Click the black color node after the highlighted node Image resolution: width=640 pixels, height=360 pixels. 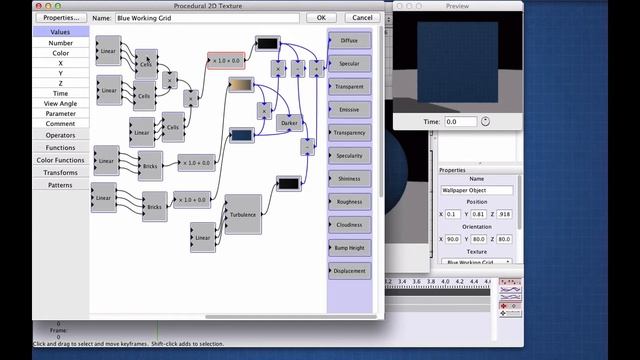[268, 44]
